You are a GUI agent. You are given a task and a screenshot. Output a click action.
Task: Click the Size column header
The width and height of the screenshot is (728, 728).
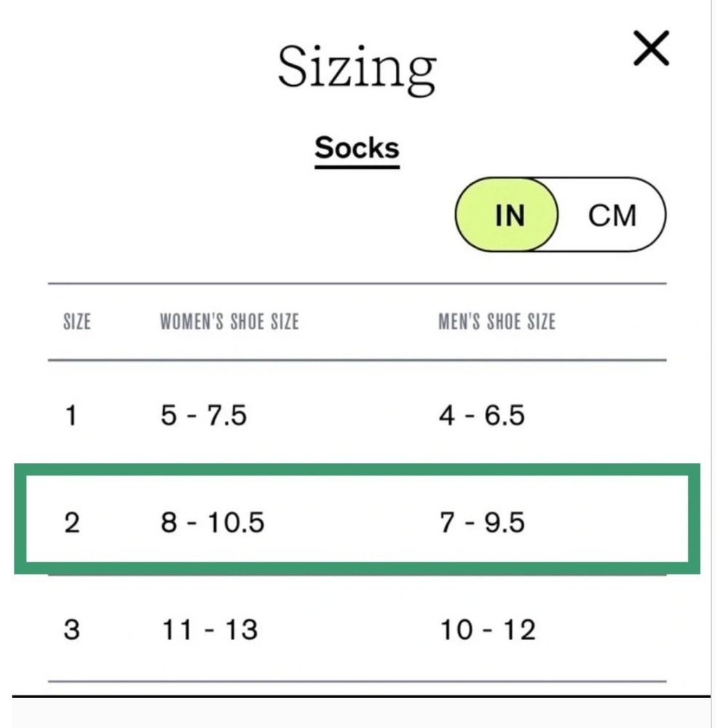[77, 322]
